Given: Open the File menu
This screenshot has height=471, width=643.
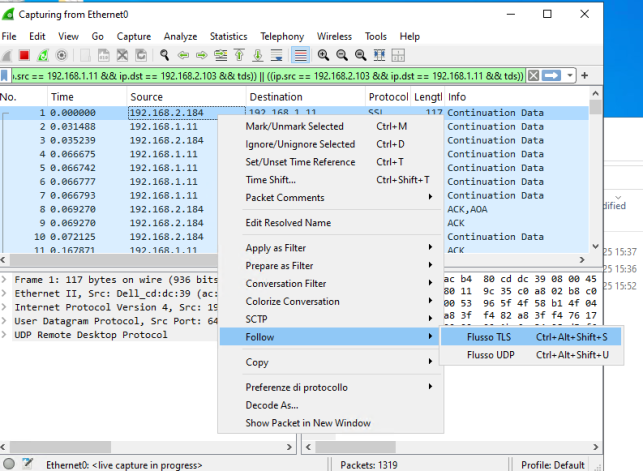Looking at the screenshot, I should coord(9,36).
